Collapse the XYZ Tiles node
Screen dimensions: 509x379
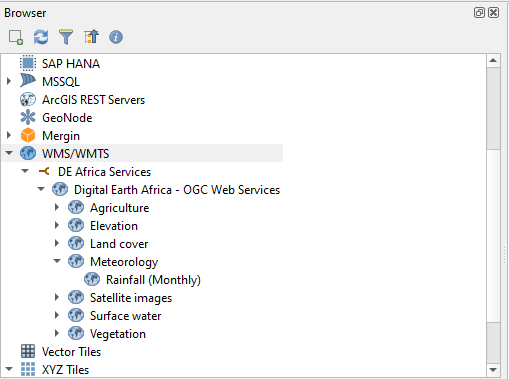9,369
